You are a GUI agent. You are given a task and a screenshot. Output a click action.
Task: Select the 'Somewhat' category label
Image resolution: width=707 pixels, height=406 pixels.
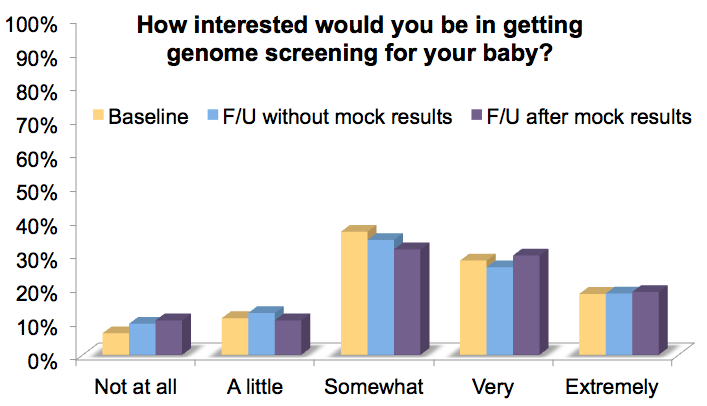374,387
